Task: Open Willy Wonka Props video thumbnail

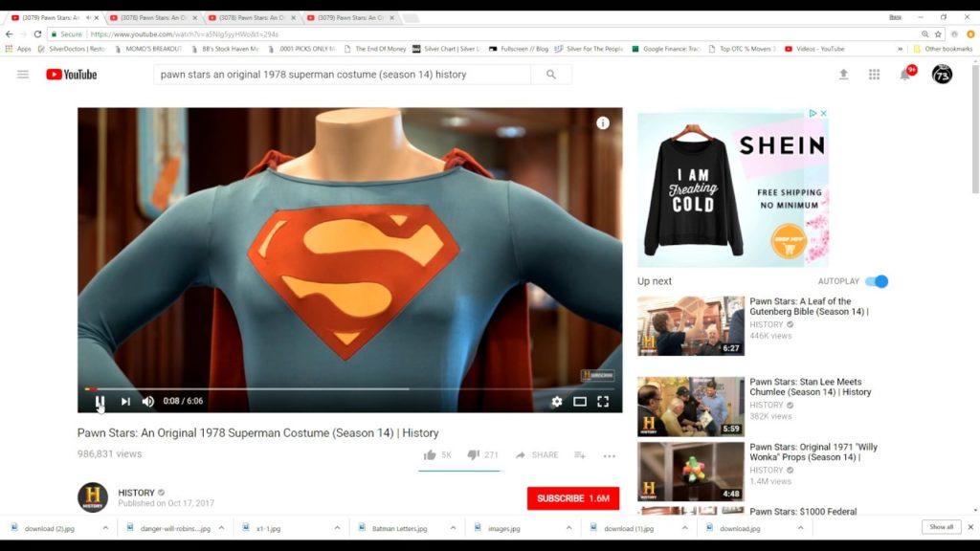Action: (691, 472)
